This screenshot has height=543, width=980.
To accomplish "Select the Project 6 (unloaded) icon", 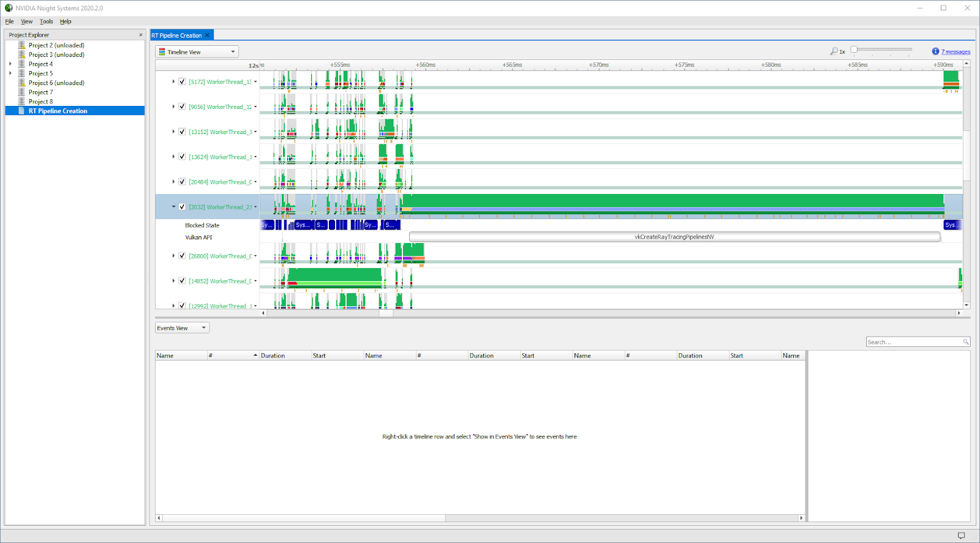I will (22, 83).
